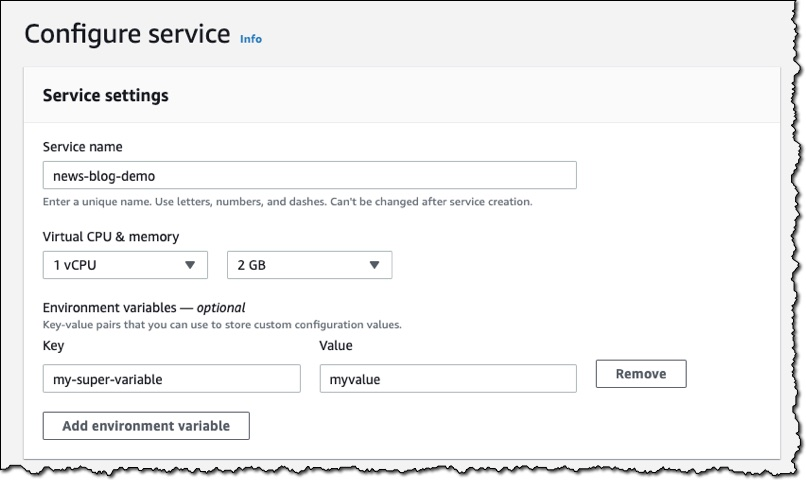Click the Service name input field

[x=309, y=175]
